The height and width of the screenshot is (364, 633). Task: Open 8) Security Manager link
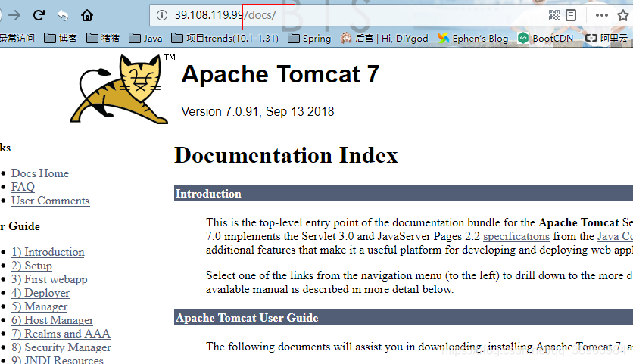pyautogui.click(x=61, y=347)
